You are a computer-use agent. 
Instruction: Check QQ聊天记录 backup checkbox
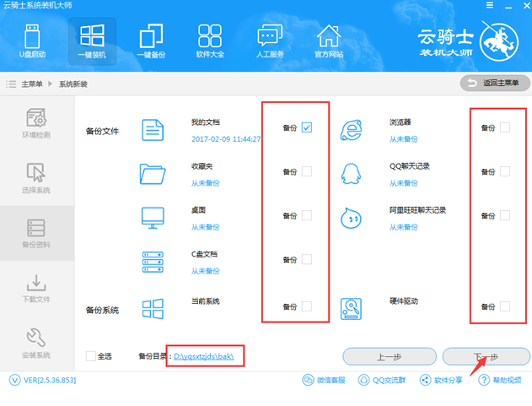(x=505, y=171)
